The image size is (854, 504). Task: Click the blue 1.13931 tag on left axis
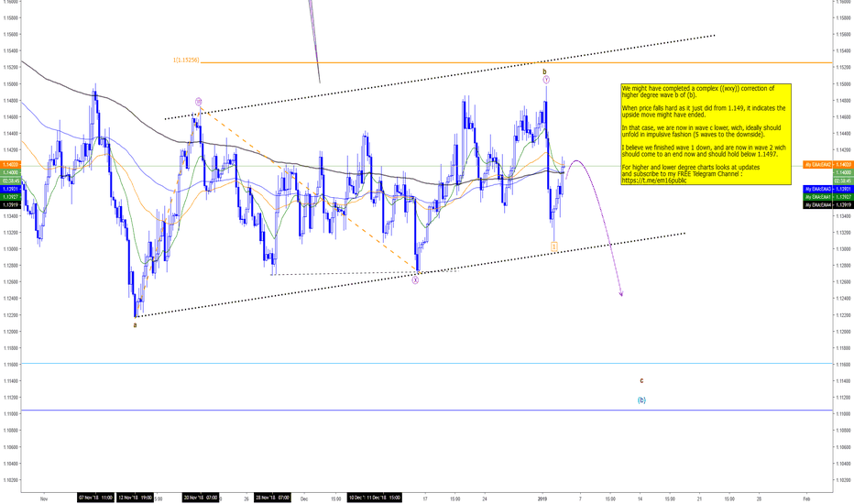click(x=10, y=189)
